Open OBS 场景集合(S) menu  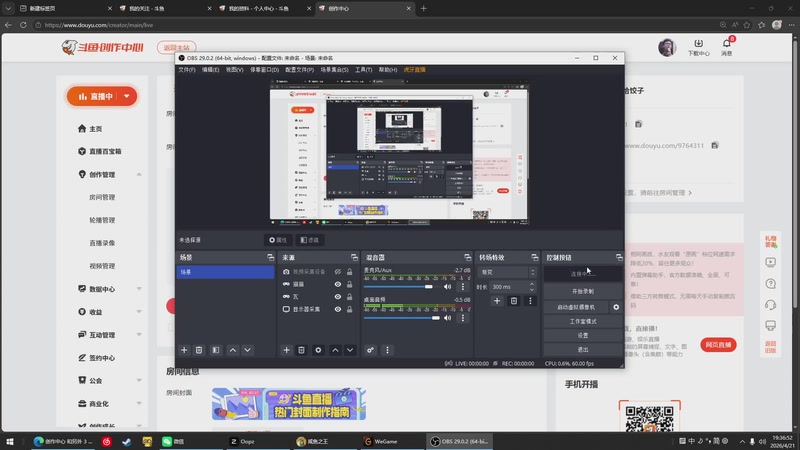(x=334, y=69)
